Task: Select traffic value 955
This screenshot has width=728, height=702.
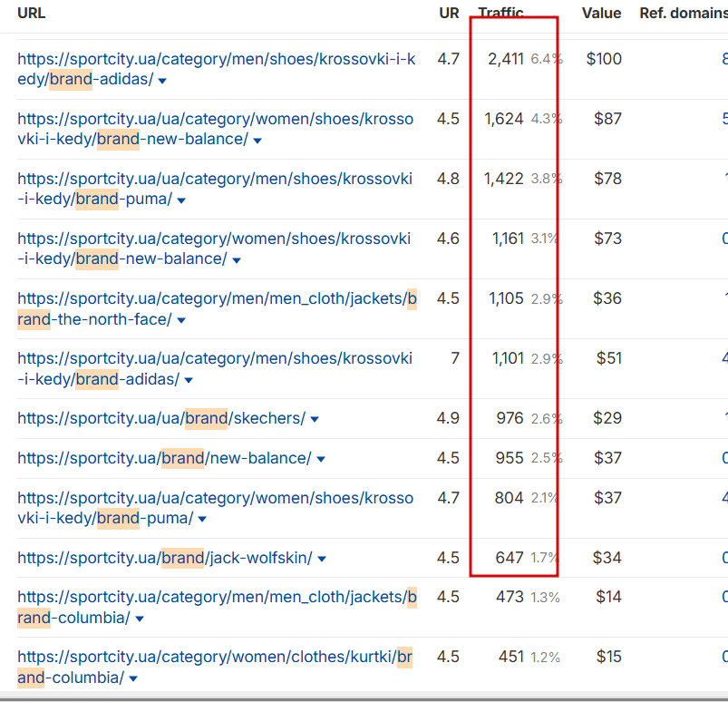Action: click(x=510, y=458)
